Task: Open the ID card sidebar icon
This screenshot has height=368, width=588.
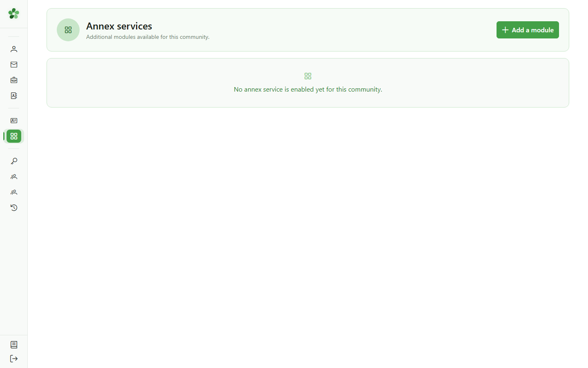Action: pos(14,121)
